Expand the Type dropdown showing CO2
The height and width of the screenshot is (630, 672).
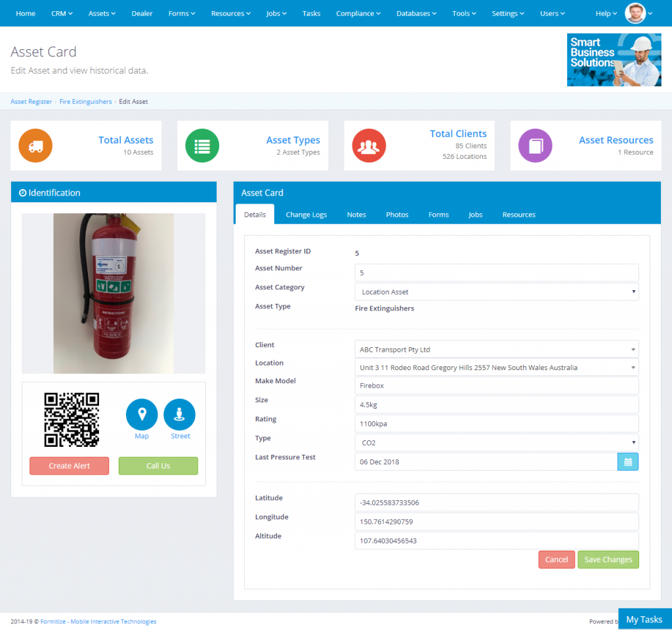point(496,443)
